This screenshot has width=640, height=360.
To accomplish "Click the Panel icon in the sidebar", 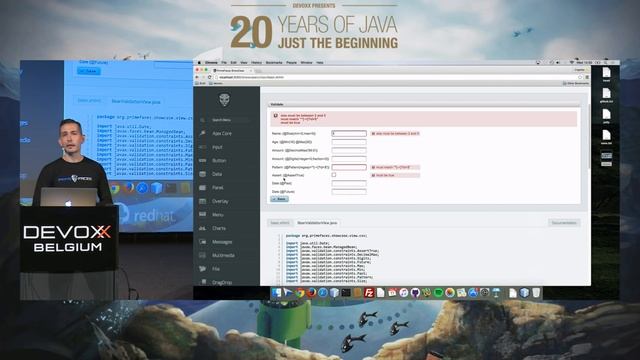I will (x=202, y=187).
